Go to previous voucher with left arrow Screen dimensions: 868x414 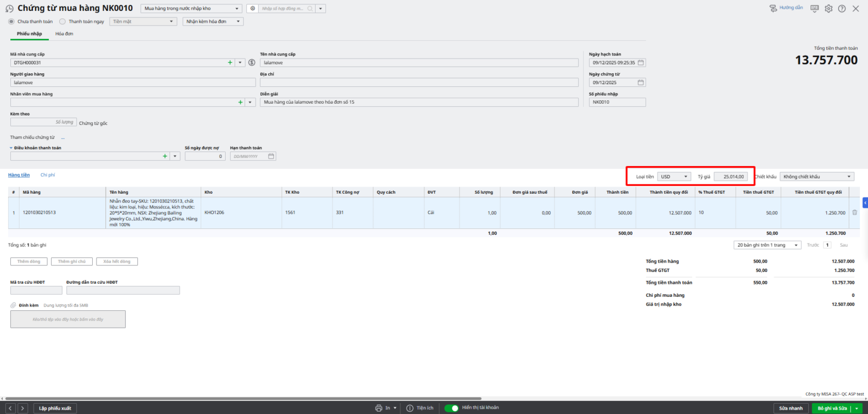click(x=10, y=408)
